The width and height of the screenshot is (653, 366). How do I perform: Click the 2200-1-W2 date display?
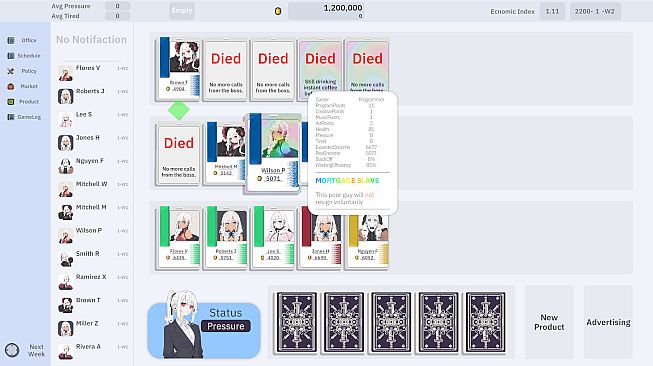pyautogui.click(x=595, y=11)
